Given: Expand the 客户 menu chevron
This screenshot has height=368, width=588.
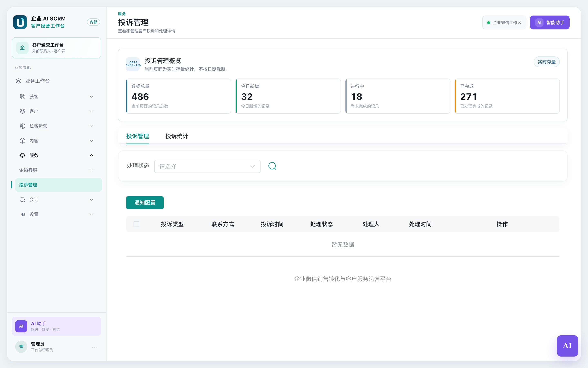Looking at the screenshot, I should 91,111.
